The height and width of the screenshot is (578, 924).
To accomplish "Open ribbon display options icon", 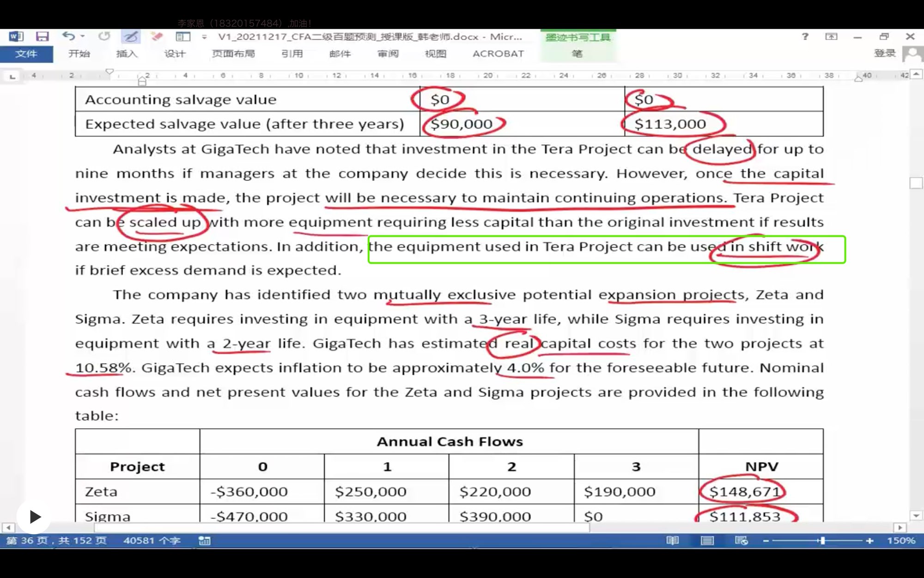I will tap(831, 37).
